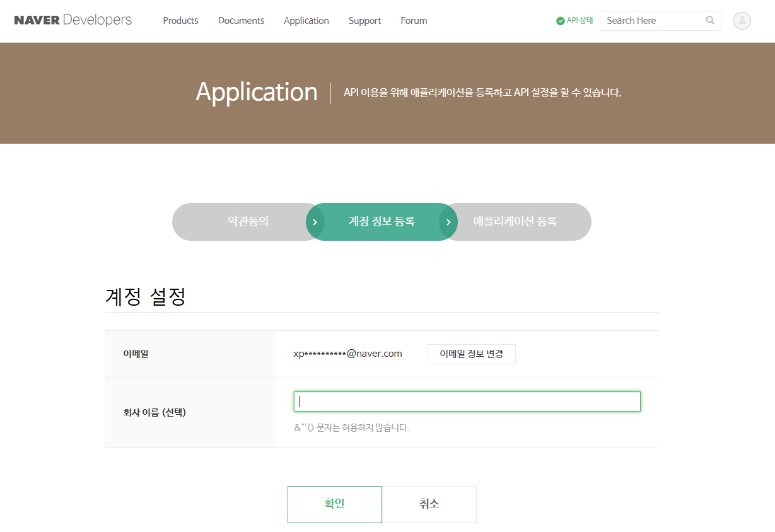Focus the Search Here field
This screenshot has height=532, width=775.
tap(653, 21)
